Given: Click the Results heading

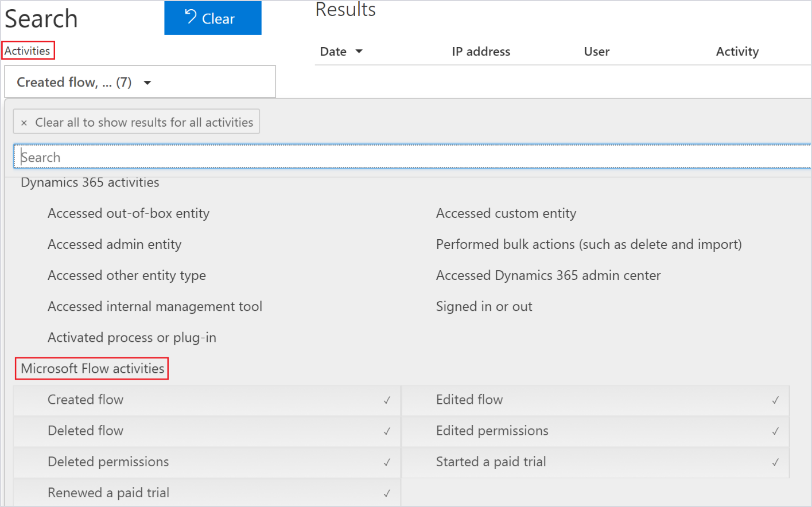Looking at the screenshot, I should point(345,9).
